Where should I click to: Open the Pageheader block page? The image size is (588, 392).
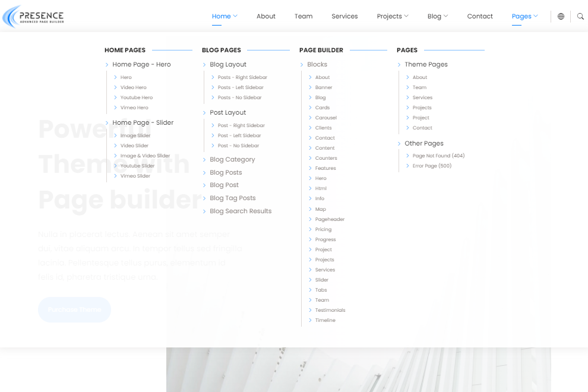[330, 219]
